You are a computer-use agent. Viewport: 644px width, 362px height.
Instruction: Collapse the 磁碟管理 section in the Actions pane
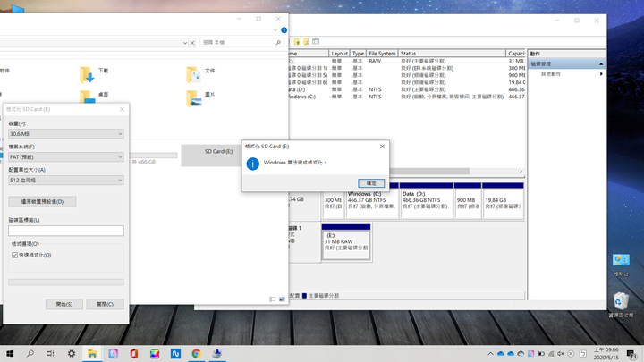tap(601, 64)
